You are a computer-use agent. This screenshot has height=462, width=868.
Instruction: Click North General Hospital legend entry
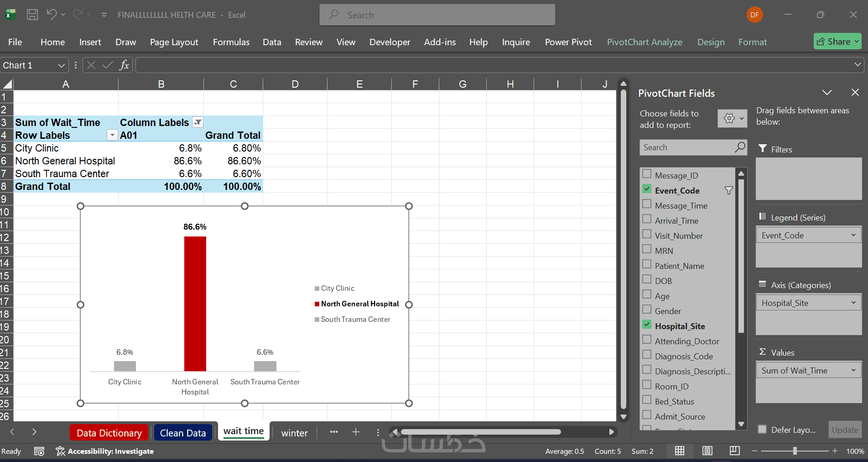(x=357, y=304)
